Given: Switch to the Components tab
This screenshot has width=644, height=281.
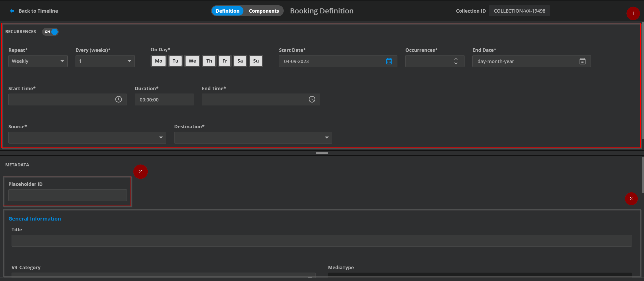Looking at the screenshot, I should (x=264, y=11).
